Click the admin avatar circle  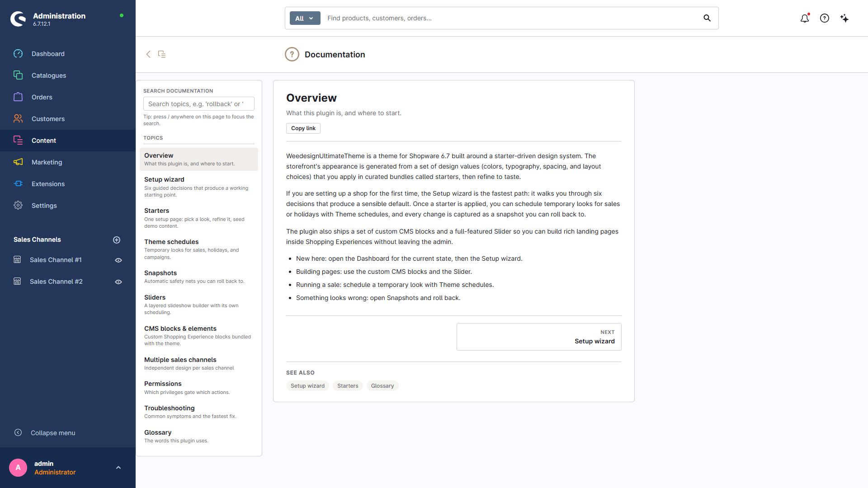click(18, 468)
